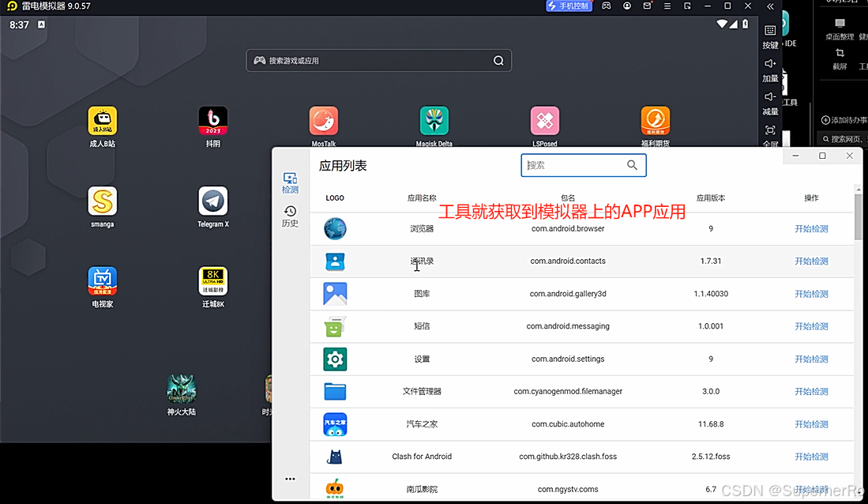
Task: Click the 文件管理器 folder logo
Action: coord(335,392)
